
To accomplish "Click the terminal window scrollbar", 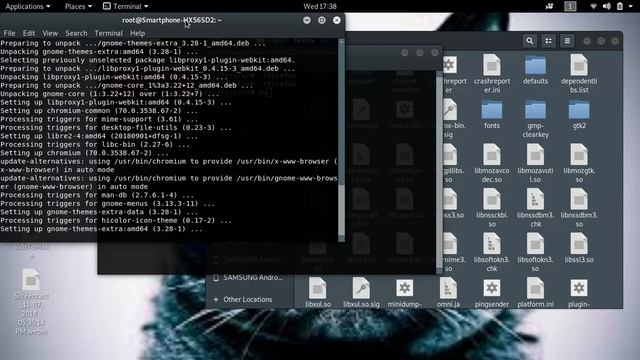I will coord(342,140).
